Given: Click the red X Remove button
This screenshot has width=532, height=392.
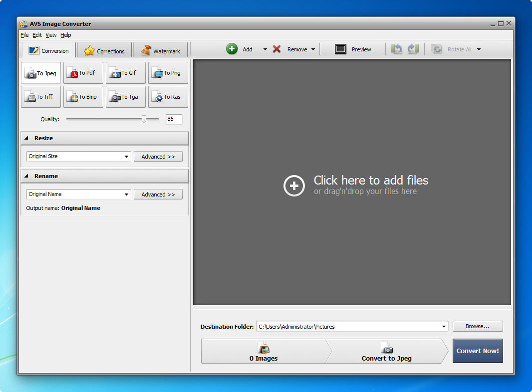Looking at the screenshot, I should click(x=290, y=49).
